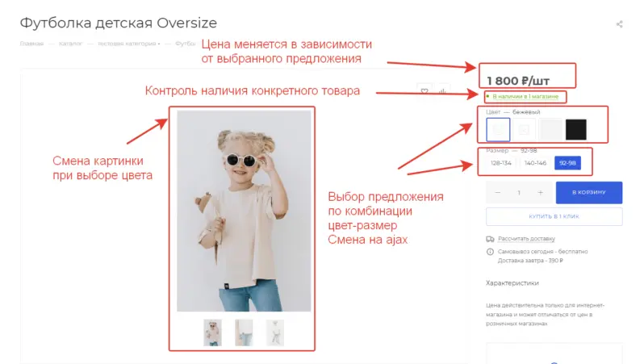The width and height of the screenshot is (644, 364).
Task: Choose the black color swatch
Action: [576, 129]
